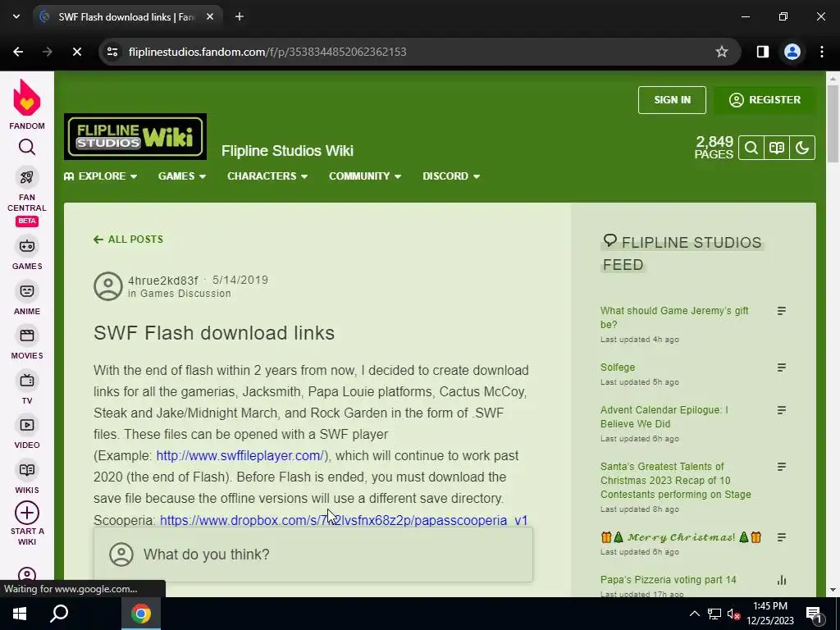Open the Chrome profile avatar
This screenshot has height=630, width=840.
792,52
